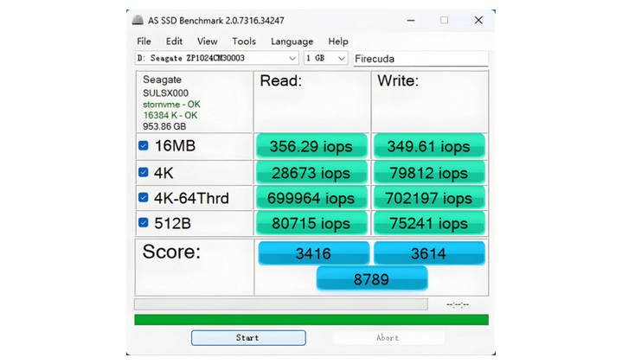
Task: Click the green progress bar
Action: (x=311, y=320)
